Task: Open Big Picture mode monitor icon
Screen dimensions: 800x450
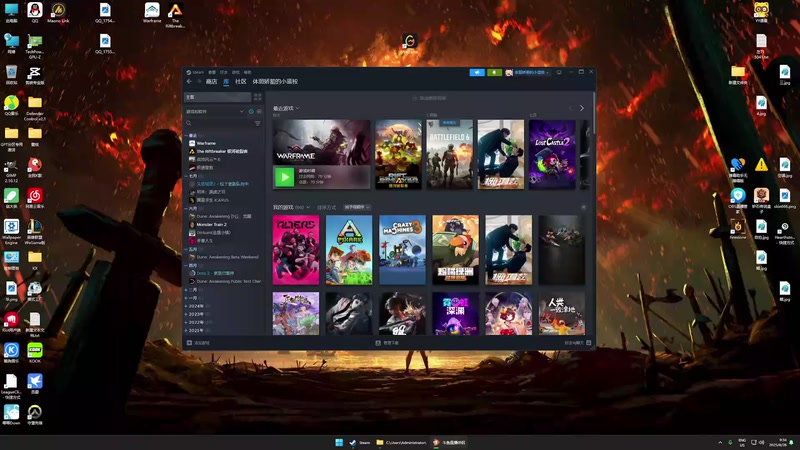Action: point(559,72)
